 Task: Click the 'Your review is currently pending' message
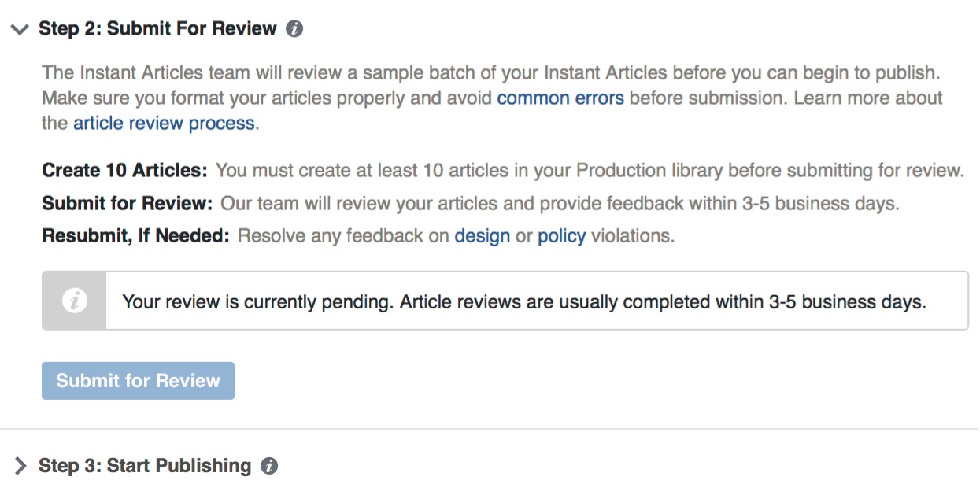click(524, 301)
